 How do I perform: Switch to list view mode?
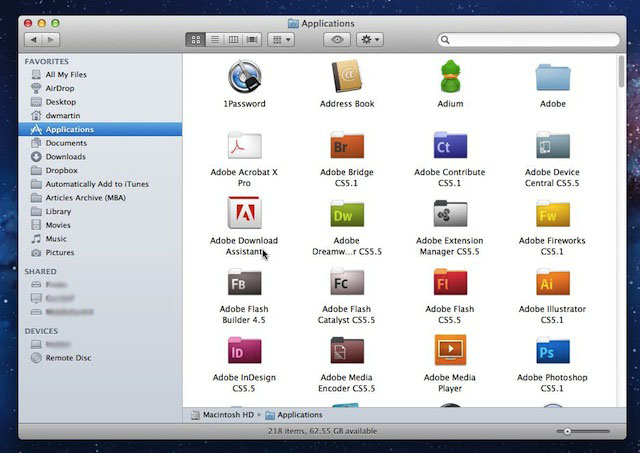coord(214,40)
